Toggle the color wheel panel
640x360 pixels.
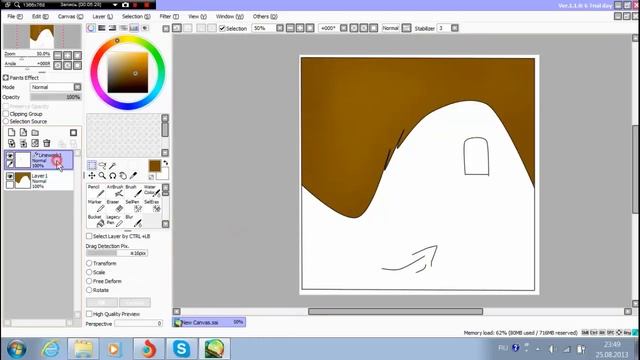click(91, 28)
